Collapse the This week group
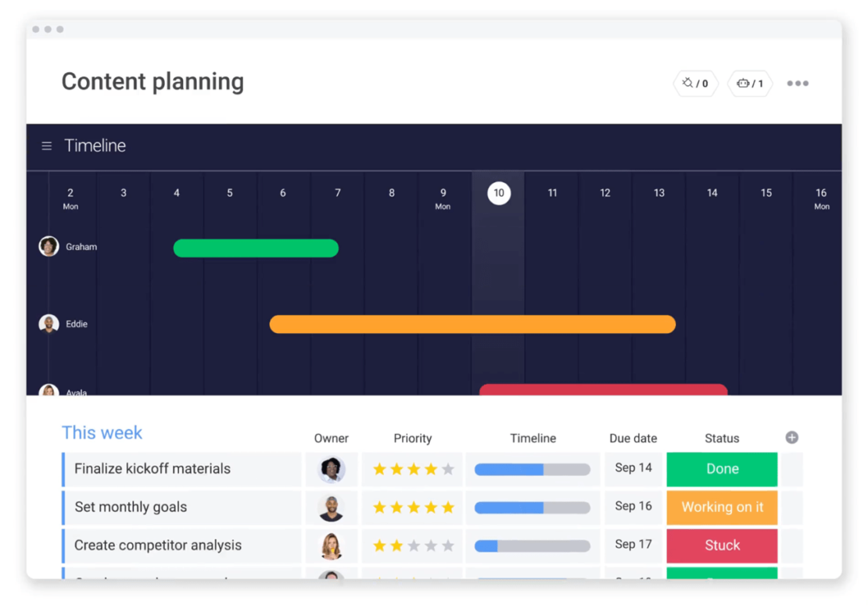Viewport: 868px width, 612px height. point(102,432)
